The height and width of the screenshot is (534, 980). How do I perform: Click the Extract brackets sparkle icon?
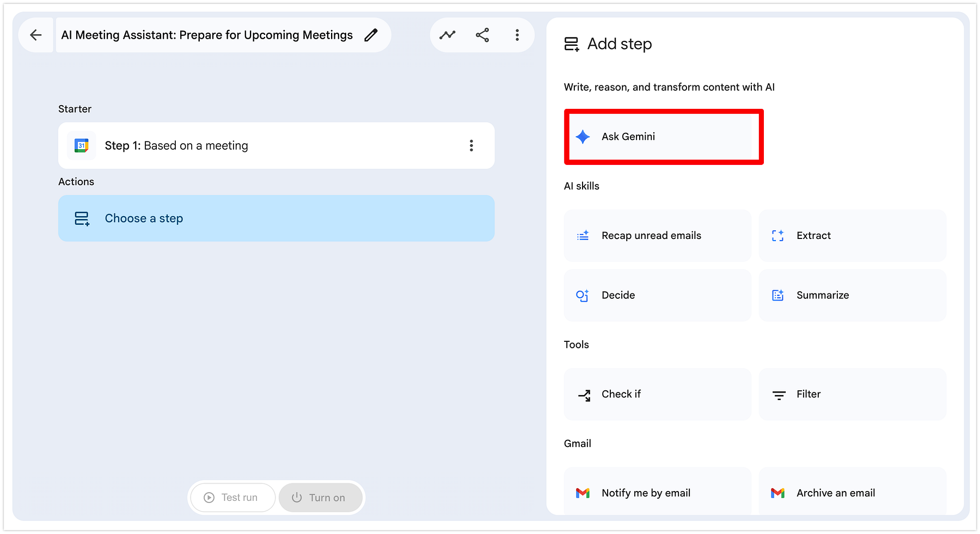[778, 236]
